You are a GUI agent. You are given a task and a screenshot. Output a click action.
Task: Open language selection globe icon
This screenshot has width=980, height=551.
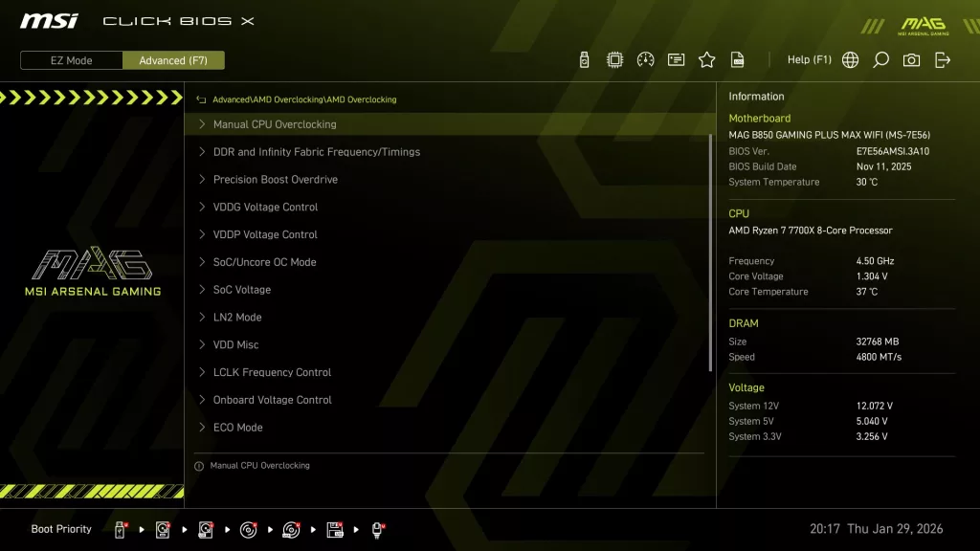click(849, 59)
